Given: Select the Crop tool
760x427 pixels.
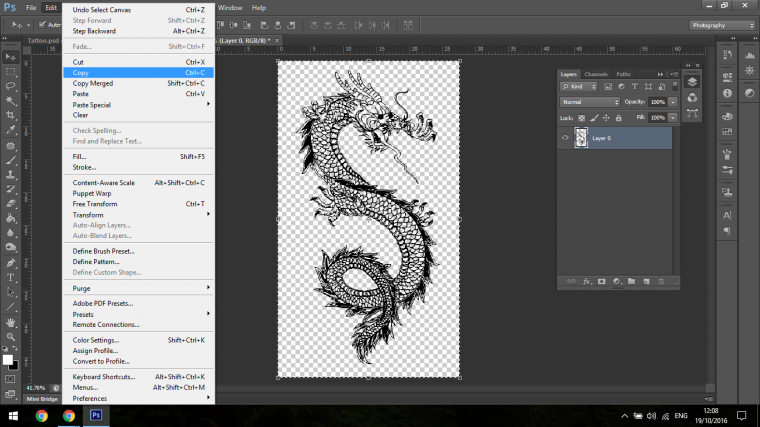Looking at the screenshot, I should pos(10,115).
